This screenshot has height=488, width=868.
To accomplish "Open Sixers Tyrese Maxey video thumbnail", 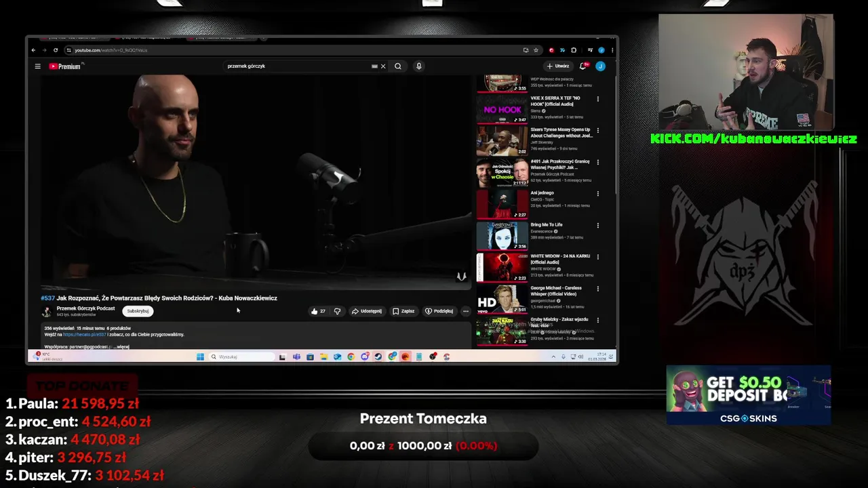I will click(502, 141).
